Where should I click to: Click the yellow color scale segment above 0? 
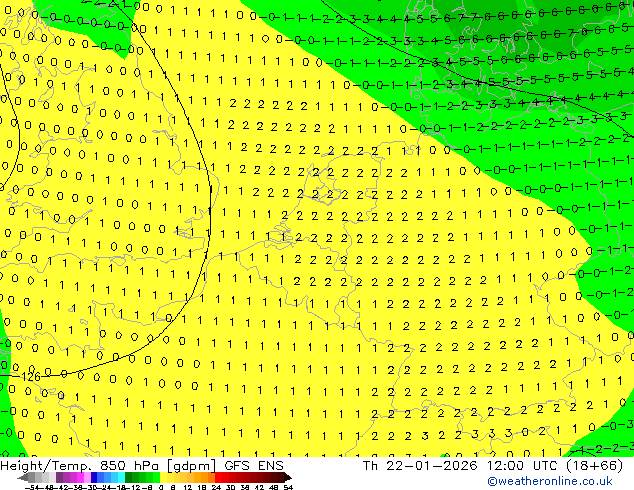tap(163, 478)
